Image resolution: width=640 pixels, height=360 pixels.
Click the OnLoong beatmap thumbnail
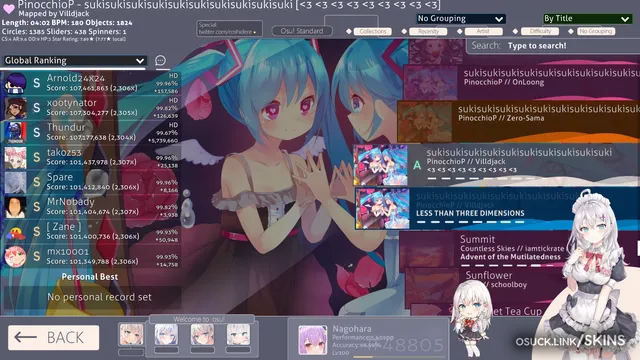point(431,82)
